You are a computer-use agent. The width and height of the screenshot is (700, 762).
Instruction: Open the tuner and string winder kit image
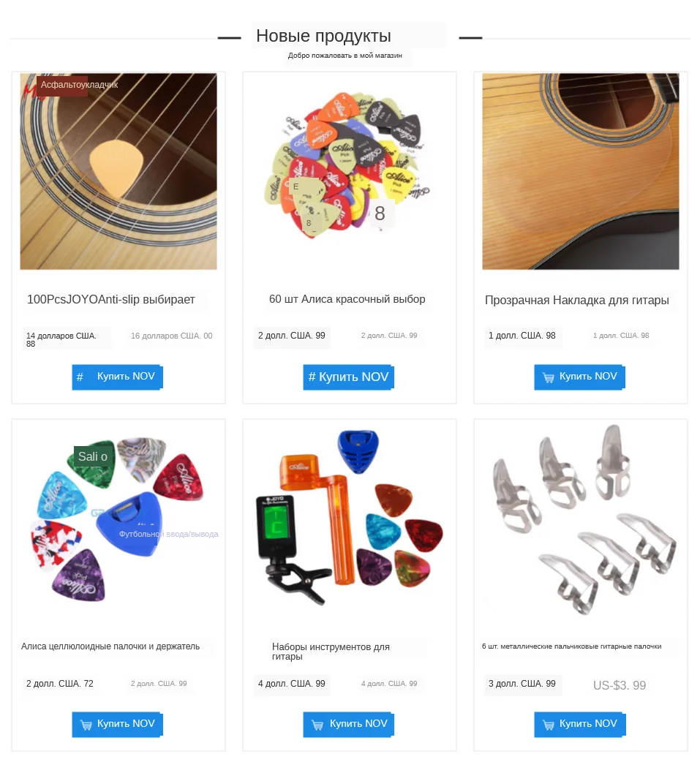(x=349, y=518)
